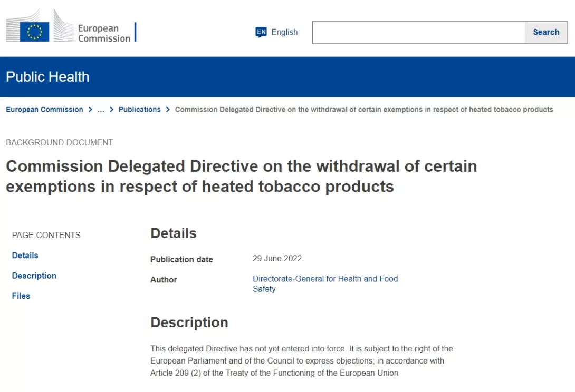Click inside the search input field
The width and height of the screenshot is (575, 392).
click(x=418, y=32)
